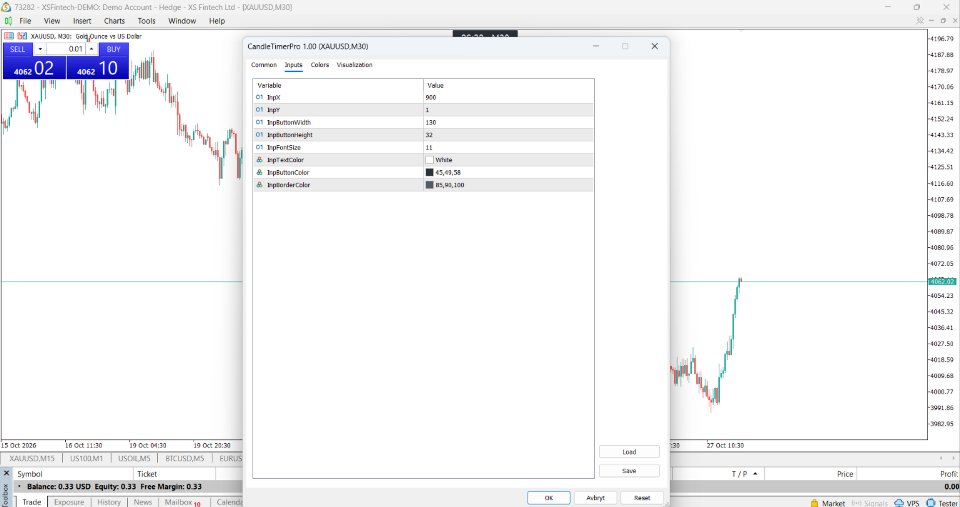The height and width of the screenshot is (507, 960).
Task: Click the SELL button on trading panel
Action: [x=18, y=49]
